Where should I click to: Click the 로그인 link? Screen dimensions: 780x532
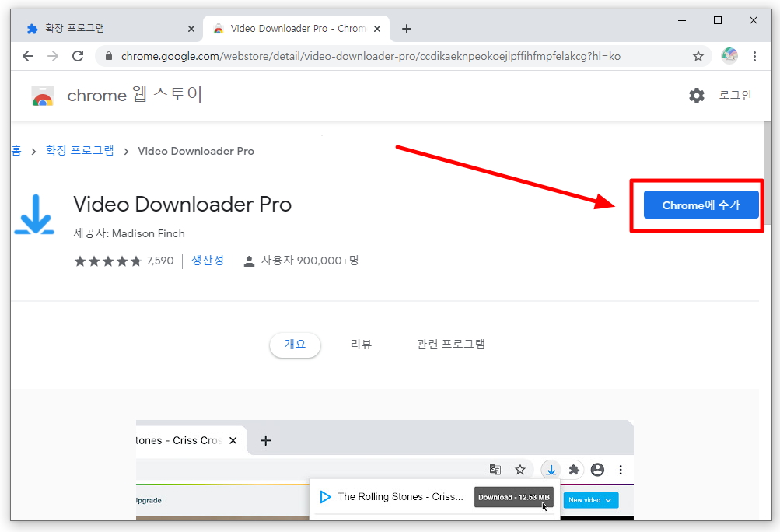(x=735, y=95)
